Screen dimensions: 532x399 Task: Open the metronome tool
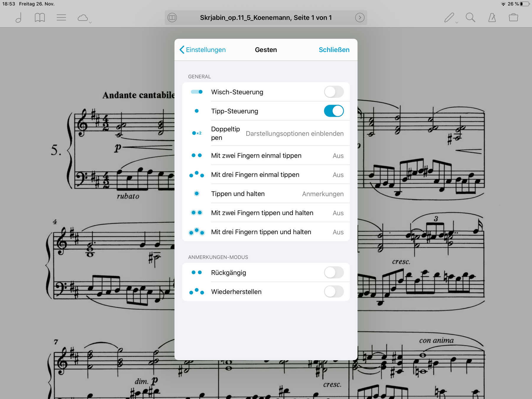[492, 18]
